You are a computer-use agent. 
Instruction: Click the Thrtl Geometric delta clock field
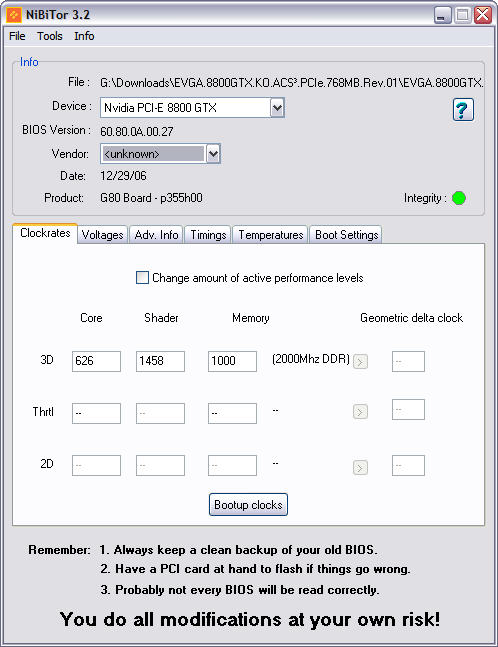(x=408, y=410)
